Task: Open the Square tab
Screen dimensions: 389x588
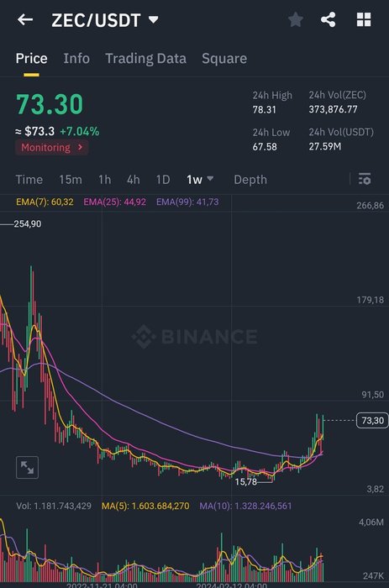Action: pos(224,59)
